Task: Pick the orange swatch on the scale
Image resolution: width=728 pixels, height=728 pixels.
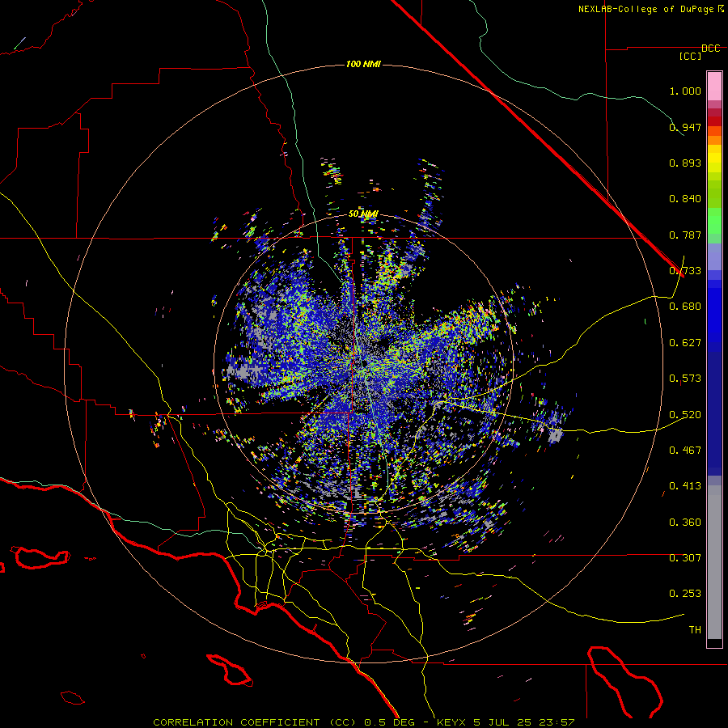Action: (714, 140)
